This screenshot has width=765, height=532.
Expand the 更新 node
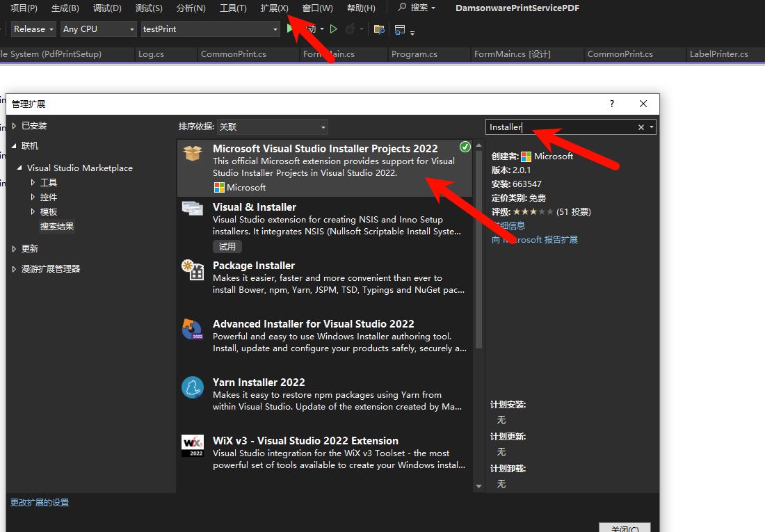click(14, 249)
